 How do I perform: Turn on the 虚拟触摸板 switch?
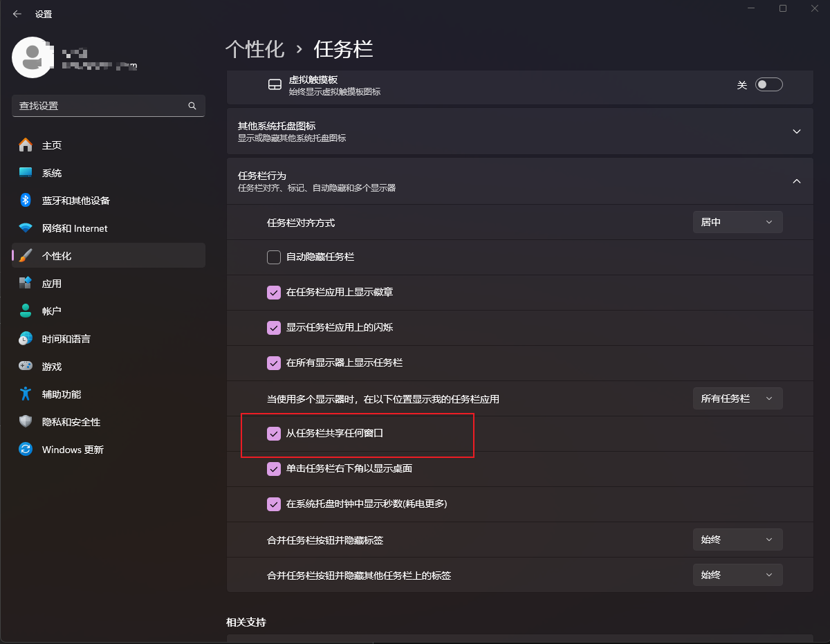[768, 85]
